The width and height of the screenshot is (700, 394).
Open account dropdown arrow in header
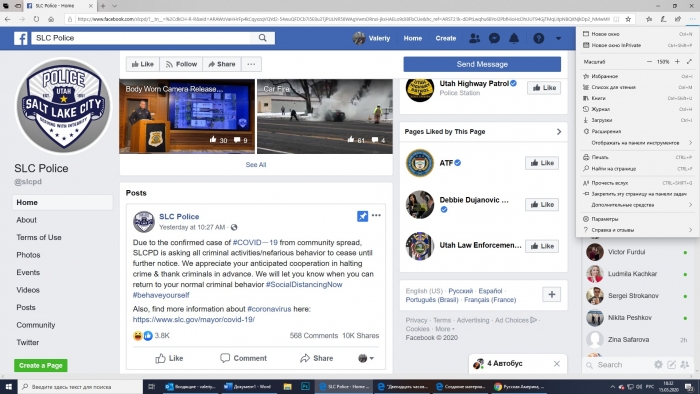558,38
